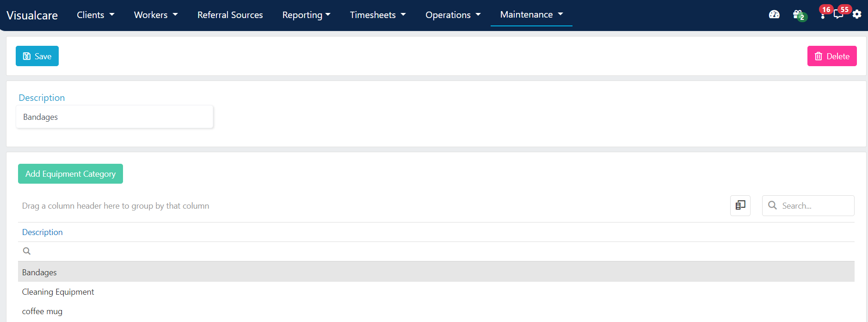
Task: Save the equipment category
Action: pos(37,56)
